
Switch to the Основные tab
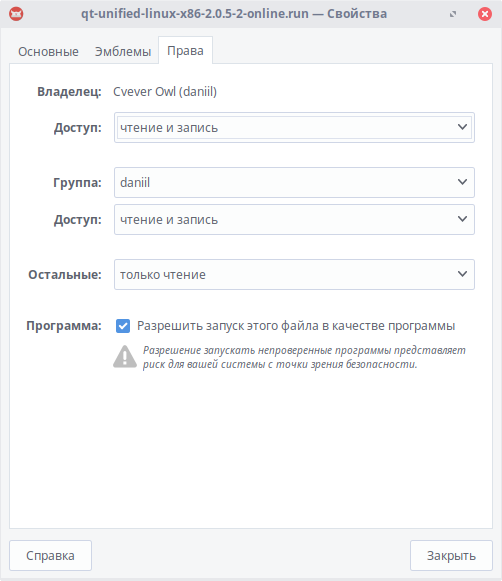pyautogui.click(x=48, y=51)
